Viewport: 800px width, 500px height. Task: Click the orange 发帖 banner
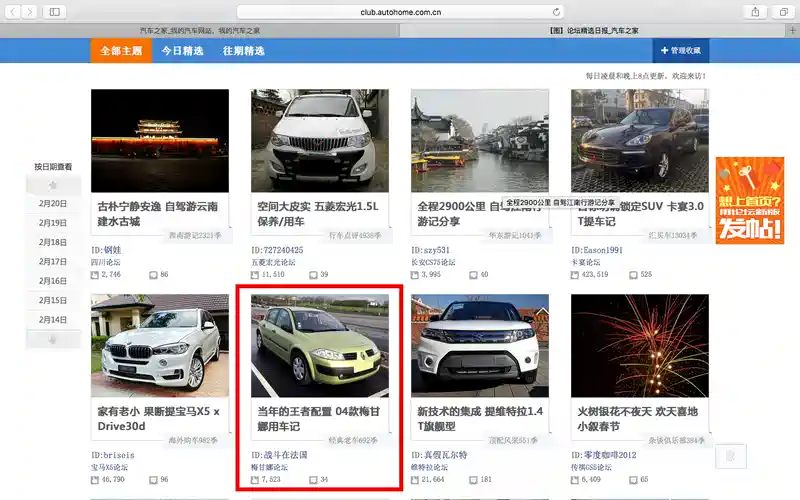tap(749, 201)
